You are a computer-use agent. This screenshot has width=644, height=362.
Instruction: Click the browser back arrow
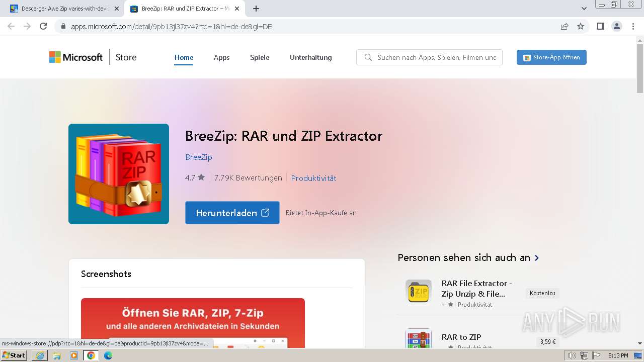coord(11,27)
